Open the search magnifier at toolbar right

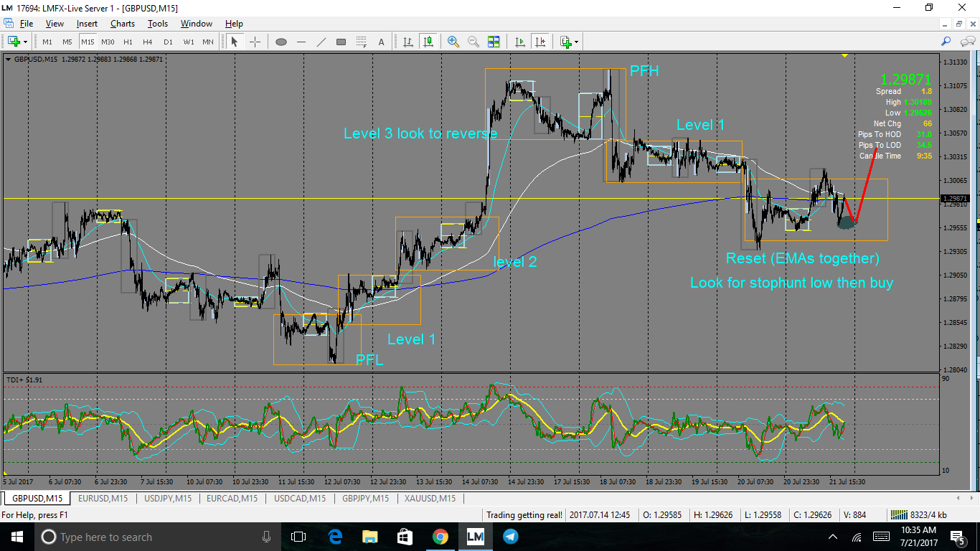(946, 42)
